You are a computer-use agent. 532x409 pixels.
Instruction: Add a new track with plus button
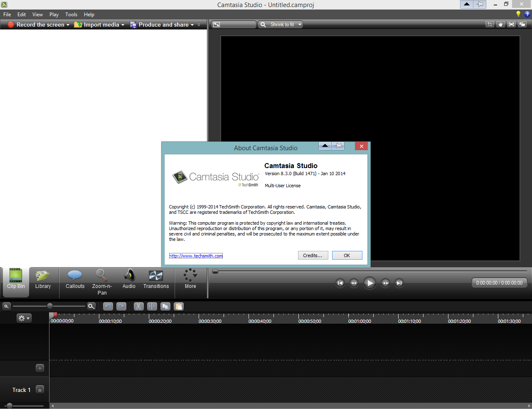click(40, 368)
